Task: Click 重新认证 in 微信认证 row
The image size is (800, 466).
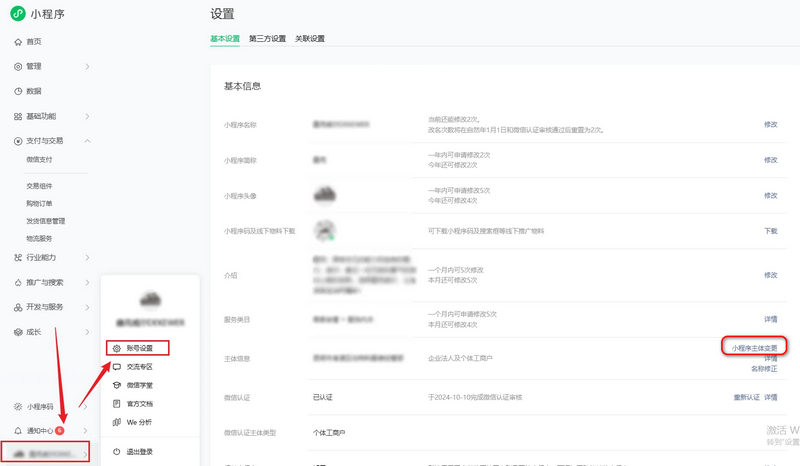Action: 746,397
